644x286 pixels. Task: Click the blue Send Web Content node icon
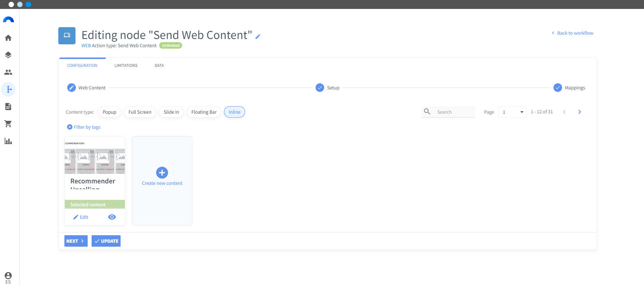point(67,35)
